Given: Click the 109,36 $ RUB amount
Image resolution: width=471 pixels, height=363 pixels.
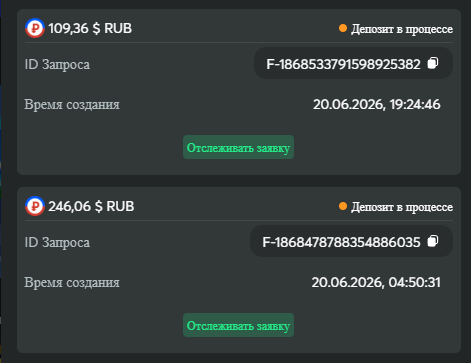Looking at the screenshot, I should pyautogui.click(x=90, y=28).
